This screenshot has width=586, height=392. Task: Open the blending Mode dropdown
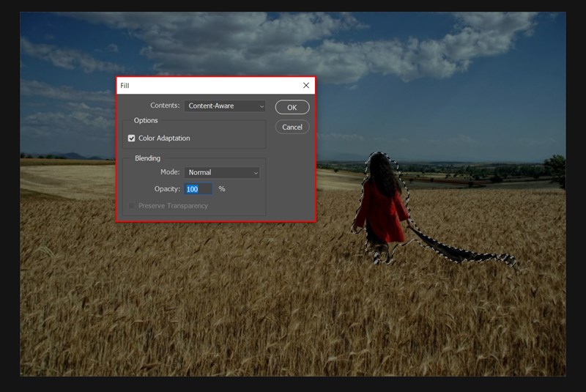[x=222, y=172]
